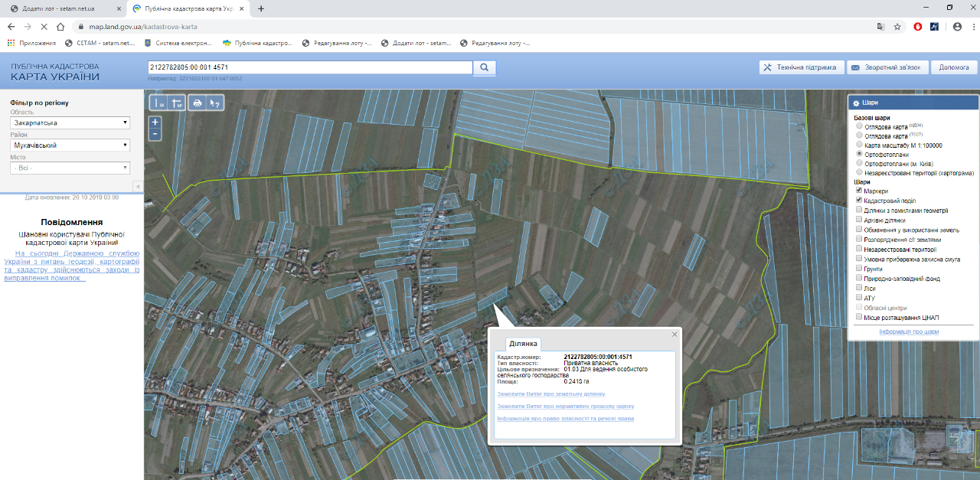The image size is (980, 480).
Task: Open the browser home page
Action: (x=60, y=26)
